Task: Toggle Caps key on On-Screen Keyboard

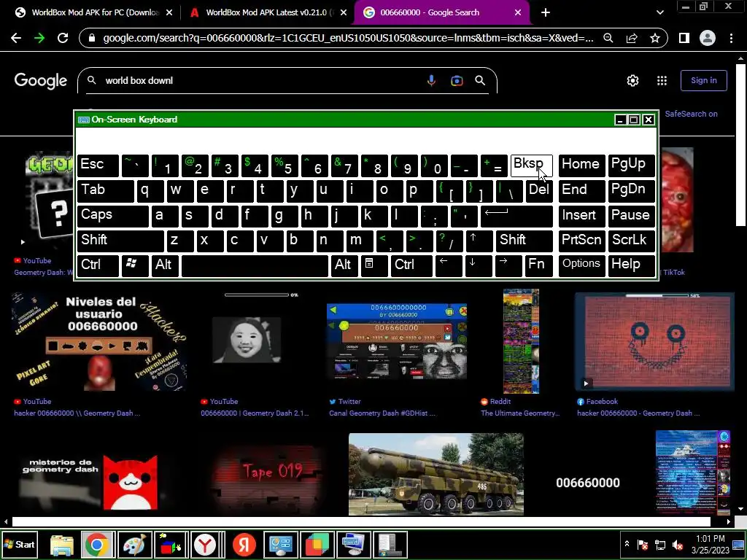Action: (x=113, y=216)
